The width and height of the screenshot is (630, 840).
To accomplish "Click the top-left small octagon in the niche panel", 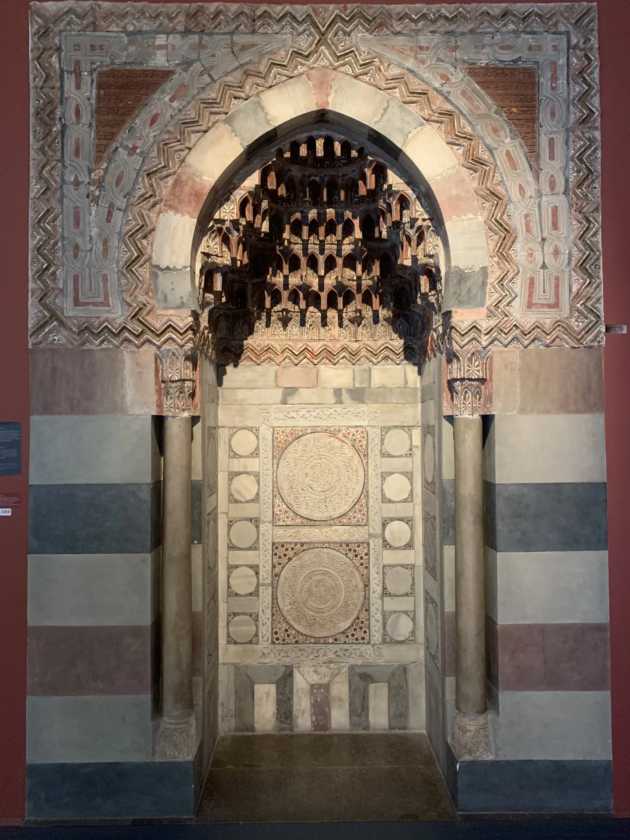I will point(244,443).
